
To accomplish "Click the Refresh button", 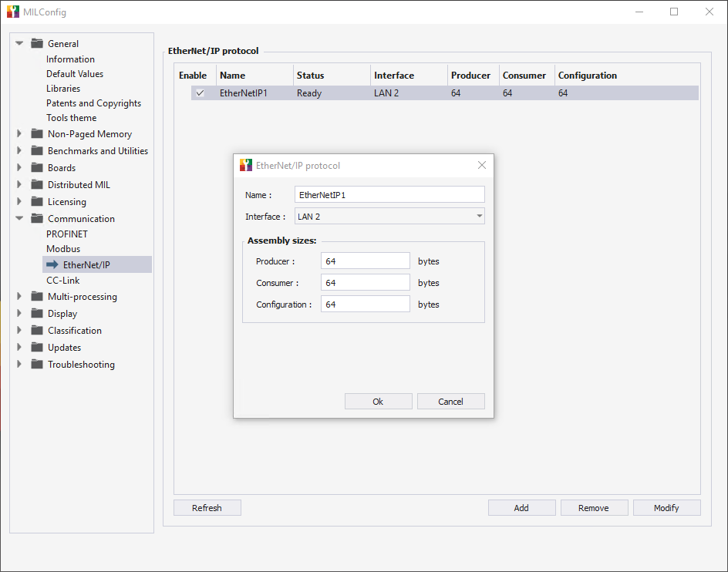I will (207, 508).
